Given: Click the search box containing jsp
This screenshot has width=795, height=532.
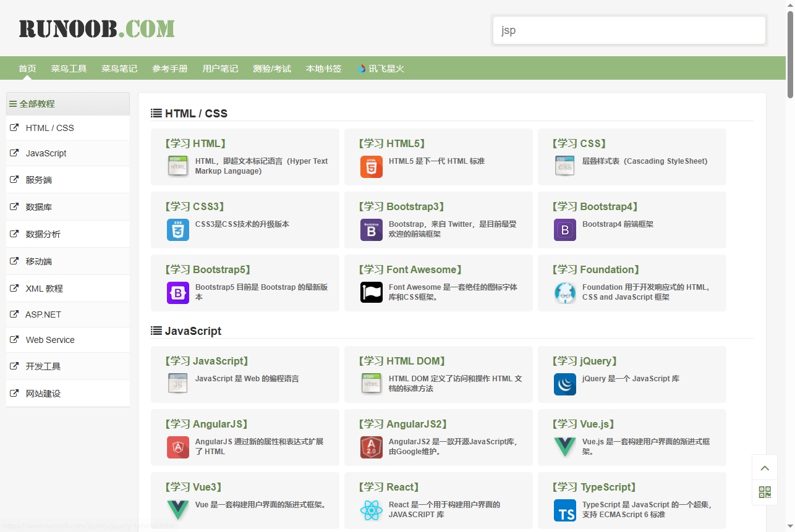Looking at the screenshot, I should tap(629, 30).
